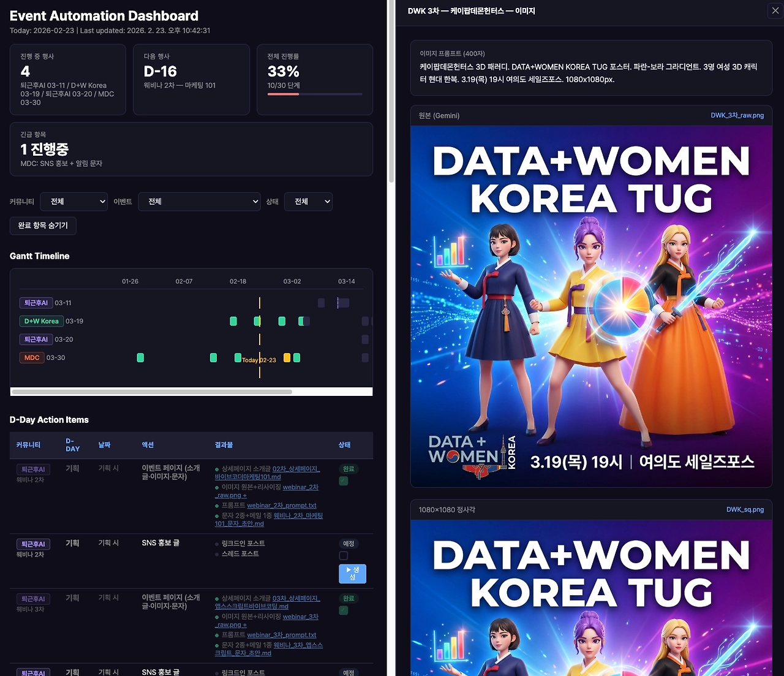Screen dimensions: 784x676
Task: Check the SNS 홍보 글 checkbox for 웨비나 2차
Action: click(344, 556)
